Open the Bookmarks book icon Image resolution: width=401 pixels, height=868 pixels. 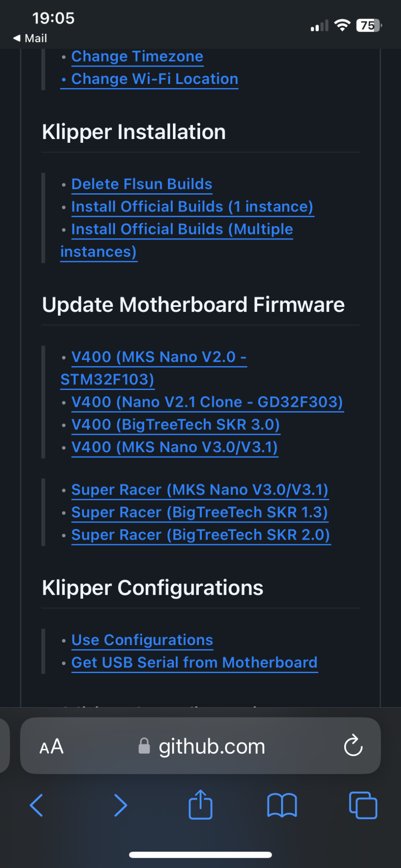pyautogui.click(x=282, y=805)
